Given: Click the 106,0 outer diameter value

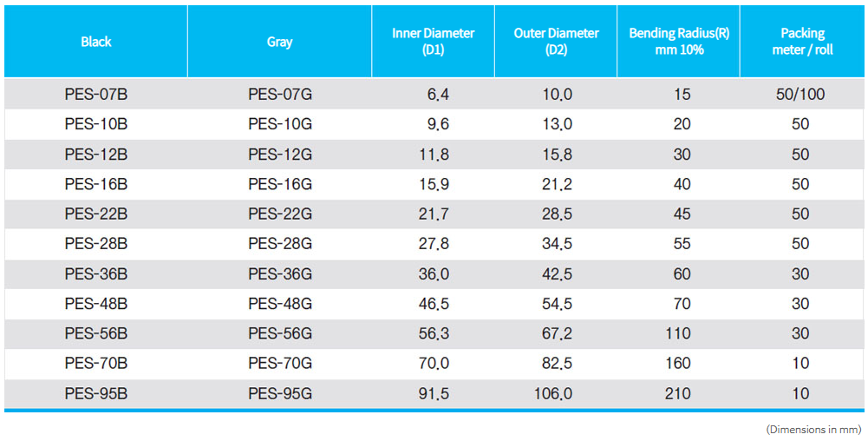Looking at the screenshot, I should click(552, 393).
